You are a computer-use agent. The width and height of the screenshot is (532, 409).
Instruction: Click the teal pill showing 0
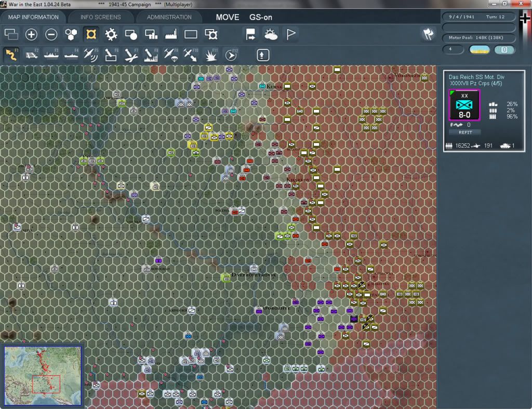pyautogui.click(x=504, y=50)
